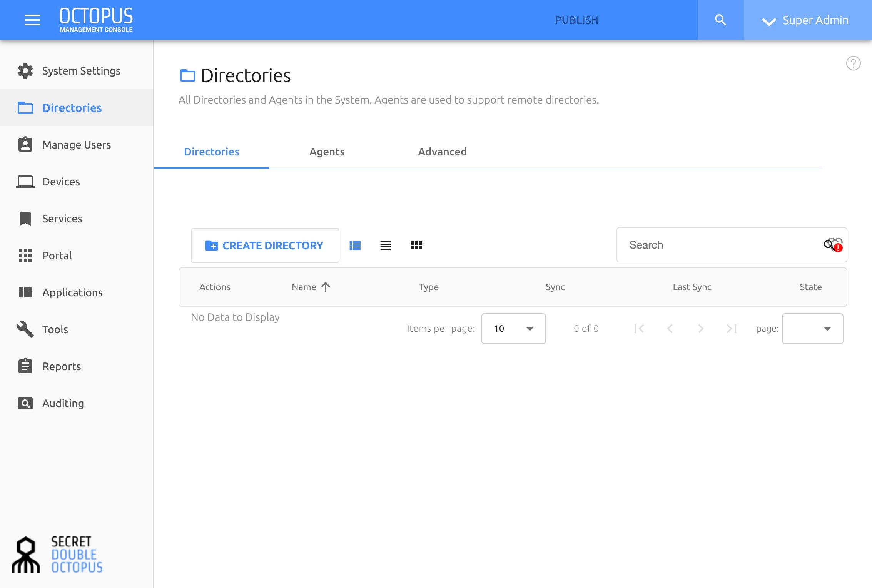Click the Applications tiles icon

pyautogui.click(x=26, y=292)
